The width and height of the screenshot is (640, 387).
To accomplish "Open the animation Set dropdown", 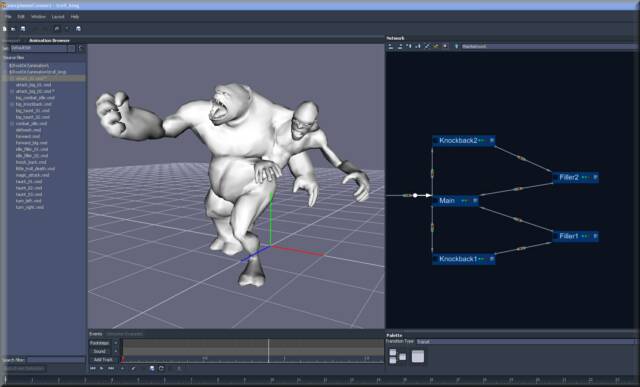I will tap(42, 48).
